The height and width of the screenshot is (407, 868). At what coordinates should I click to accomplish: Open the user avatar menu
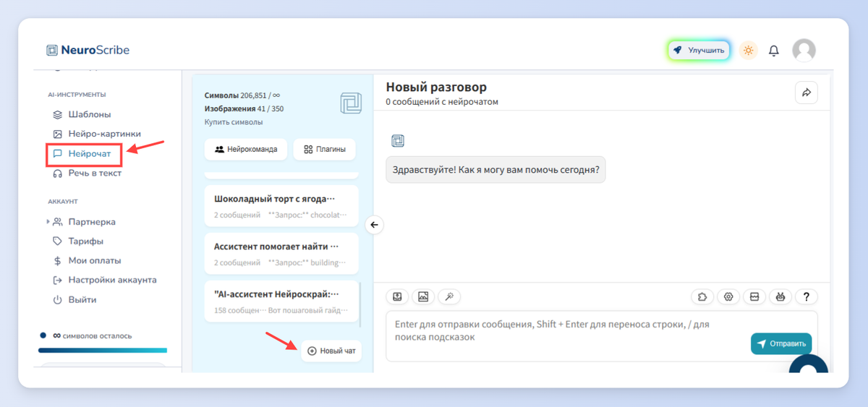click(x=804, y=50)
